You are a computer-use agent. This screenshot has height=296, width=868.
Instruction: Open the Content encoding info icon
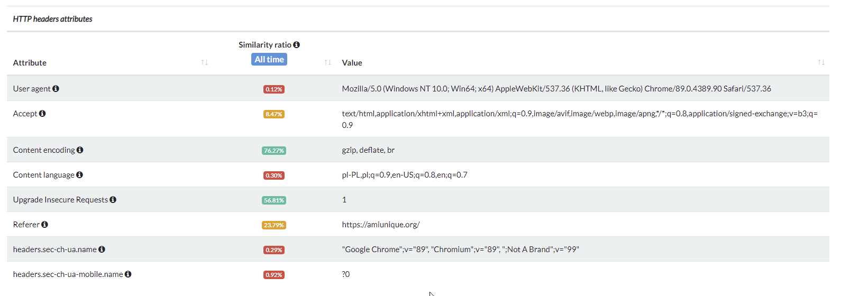(x=80, y=150)
